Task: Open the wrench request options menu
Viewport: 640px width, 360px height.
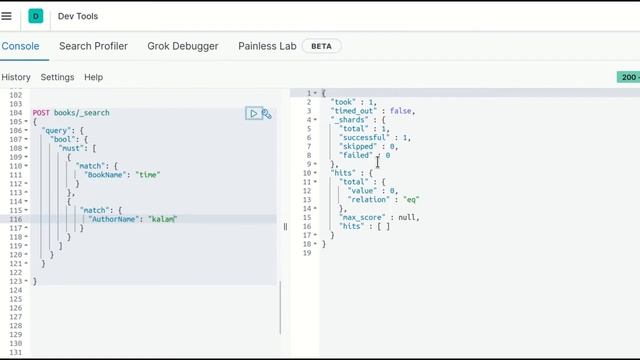Action: 267,114
